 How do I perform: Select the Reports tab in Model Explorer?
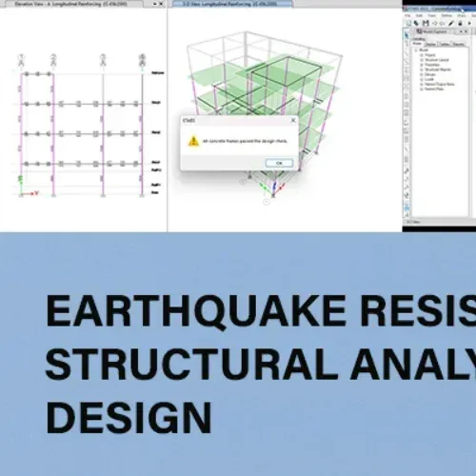tap(459, 44)
